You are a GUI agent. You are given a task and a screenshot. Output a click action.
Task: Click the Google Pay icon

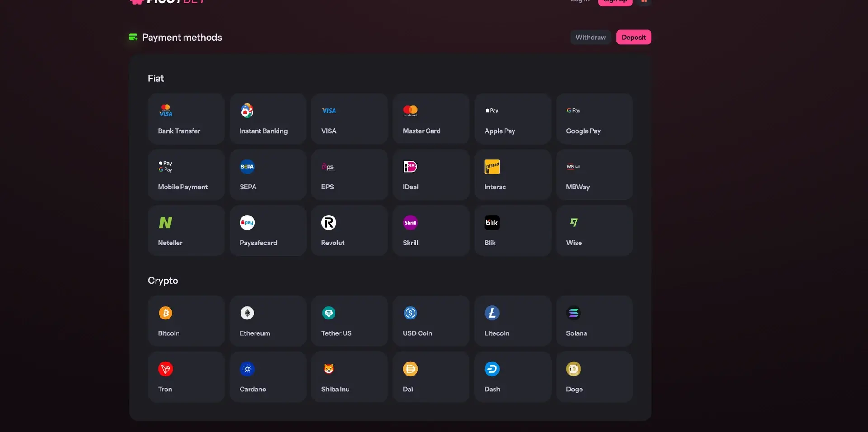[x=574, y=111]
